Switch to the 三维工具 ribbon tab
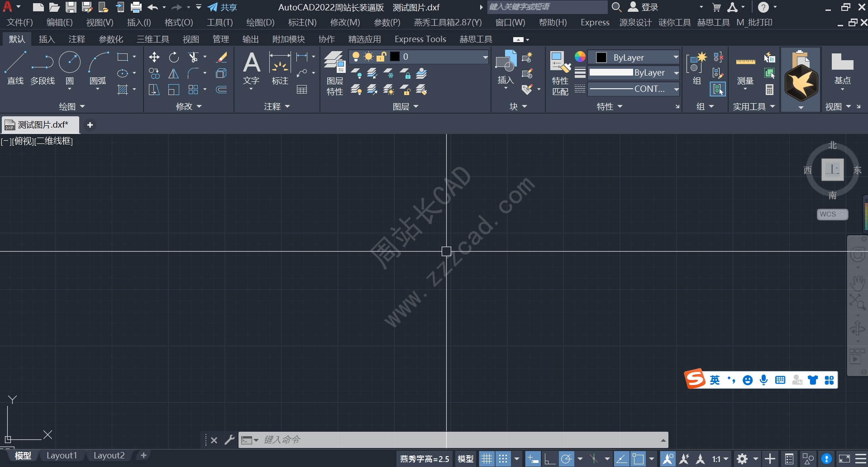 153,39
